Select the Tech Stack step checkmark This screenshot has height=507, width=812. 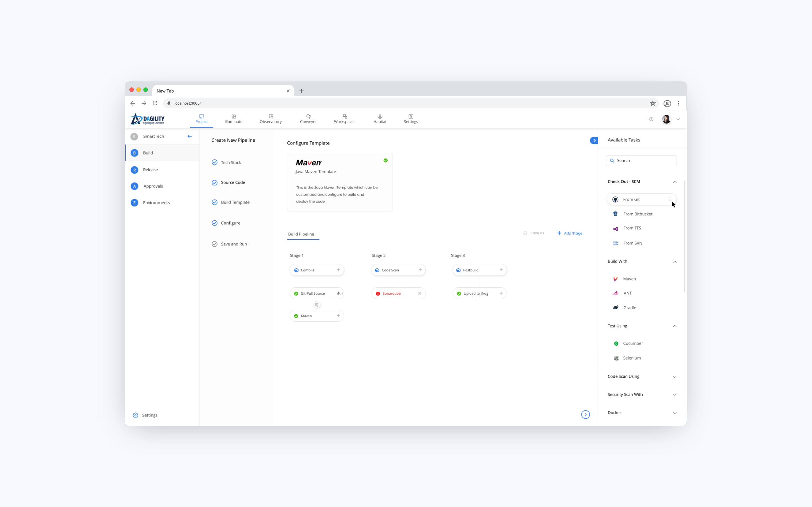(214, 162)
